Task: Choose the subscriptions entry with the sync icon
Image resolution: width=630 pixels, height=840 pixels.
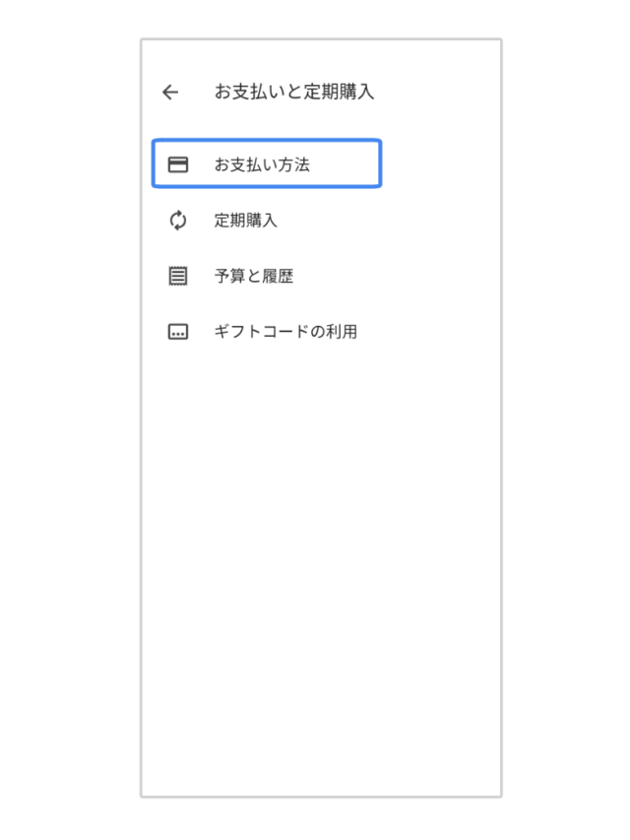Action: (x=267, y=221)
